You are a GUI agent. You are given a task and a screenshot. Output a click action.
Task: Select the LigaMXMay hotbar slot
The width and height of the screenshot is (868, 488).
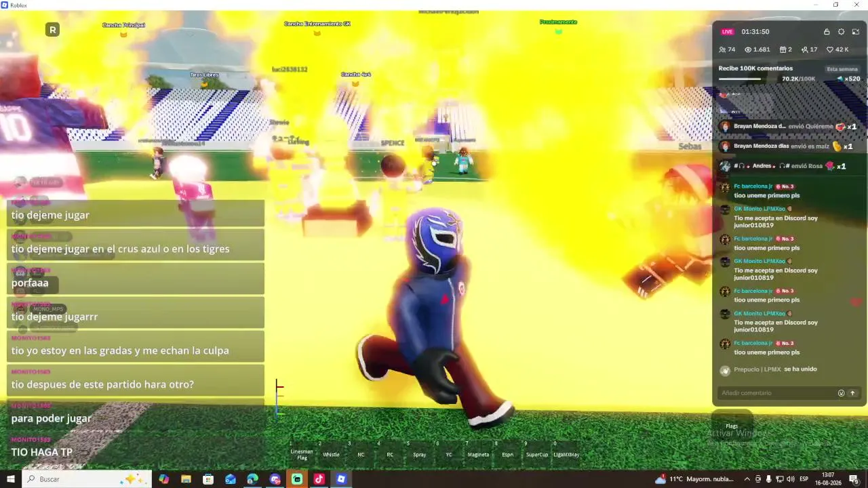[566, 453]
